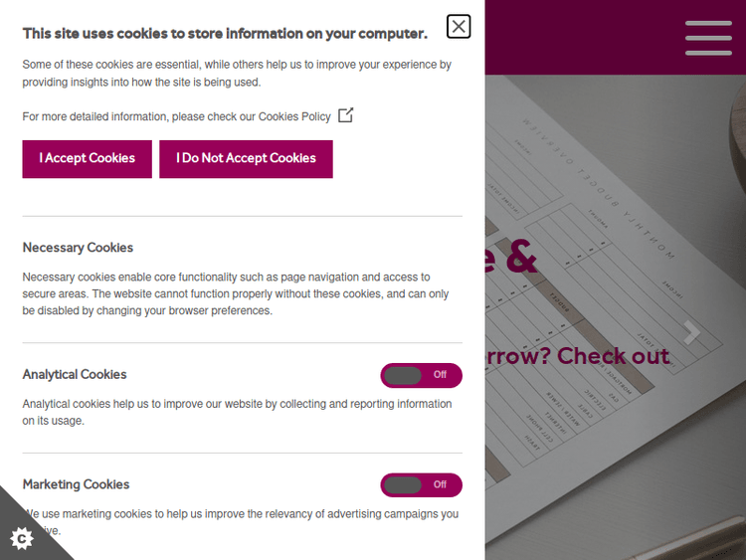Close the cookie settings panel
This screenshot has width=746, height=560.
coord(459,27)
